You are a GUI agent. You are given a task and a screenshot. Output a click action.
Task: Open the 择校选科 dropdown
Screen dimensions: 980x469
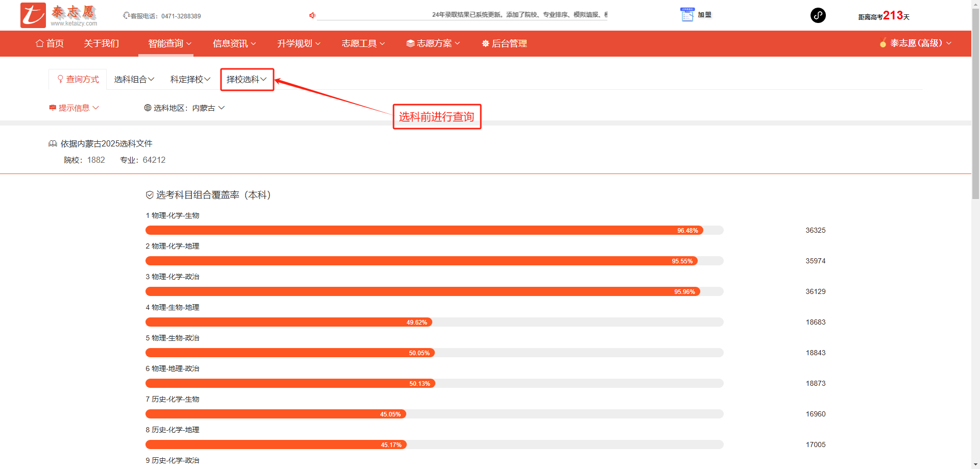247,79
